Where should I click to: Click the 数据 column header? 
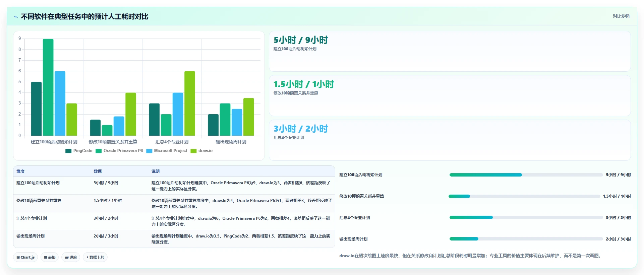(98, 171)
